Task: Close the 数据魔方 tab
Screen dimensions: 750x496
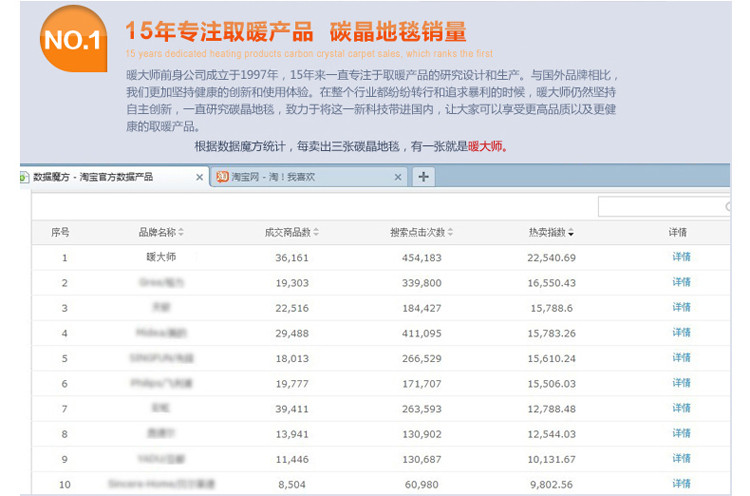Action: coord(199,177)
